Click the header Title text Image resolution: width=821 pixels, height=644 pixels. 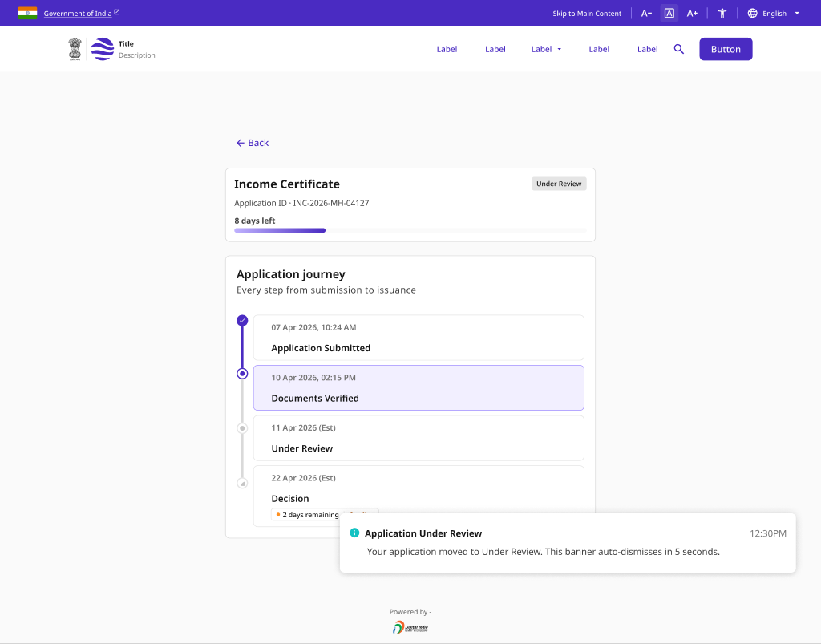tap(126, 44)
